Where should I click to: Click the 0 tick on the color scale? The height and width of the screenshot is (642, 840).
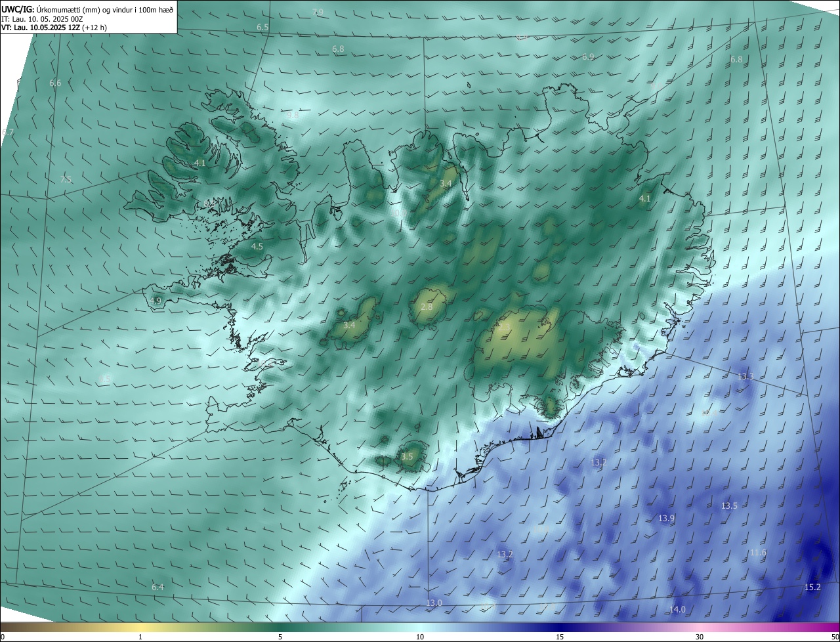pos(3,637)
